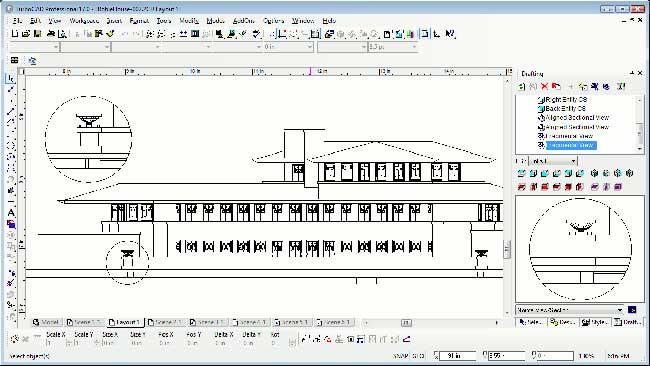650x366 pixels.
Task: Click the blue button beside the named view dropdown
Action: tap(632, 310)
